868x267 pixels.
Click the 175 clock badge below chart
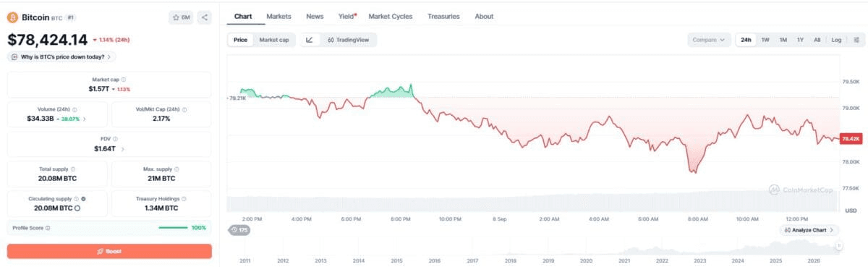click(x=239, y=230)
